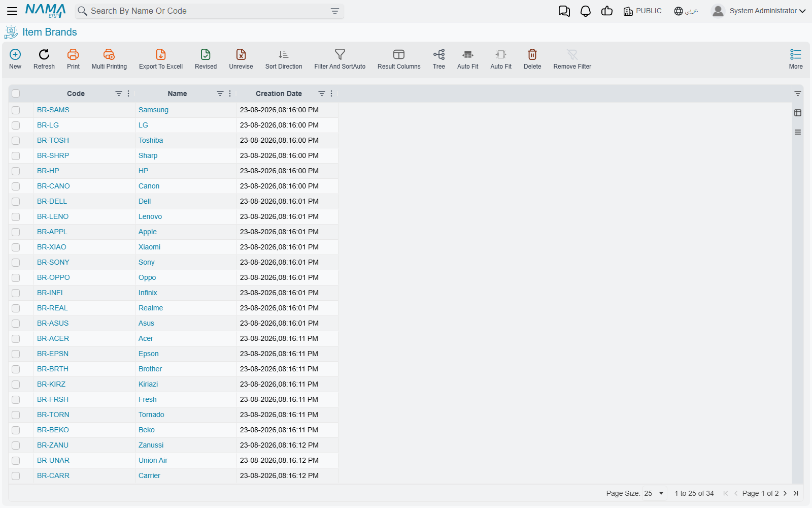Sort by the Creation Date column header
The image size is (812, 508).
[x=279, y=93]
